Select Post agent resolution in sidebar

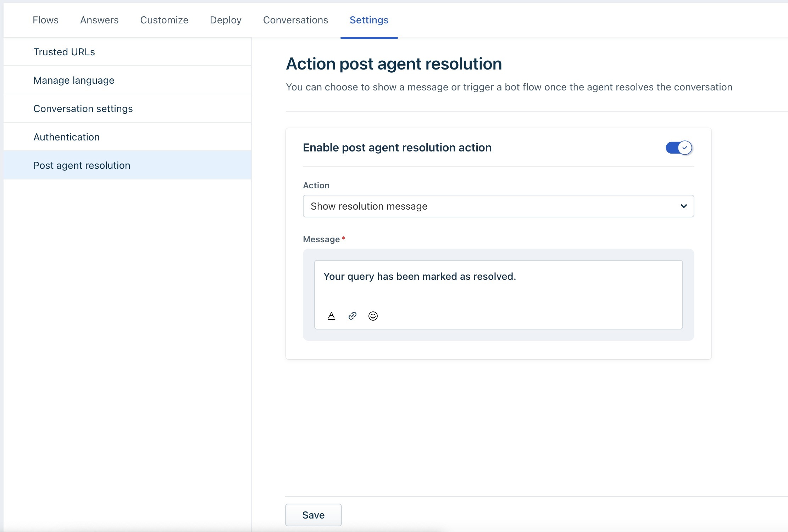point(127,165)
